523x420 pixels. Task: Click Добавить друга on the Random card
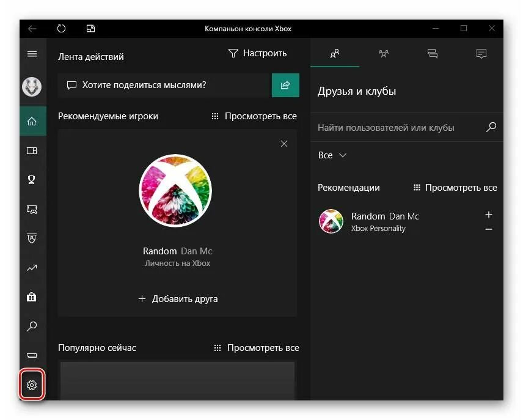(x=178, y=299)
